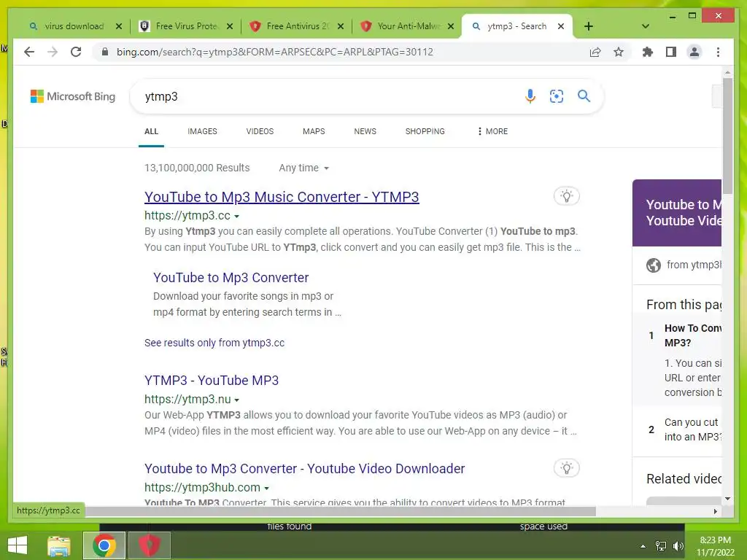The image size is (747, 560).
Task: Open Bing visual search camera icon
Action: click(557, 96)
